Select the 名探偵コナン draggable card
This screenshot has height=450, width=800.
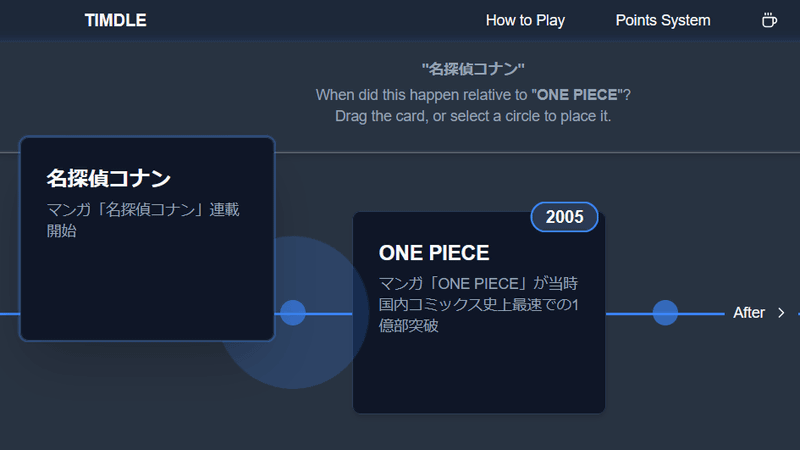tap(147, 238)
